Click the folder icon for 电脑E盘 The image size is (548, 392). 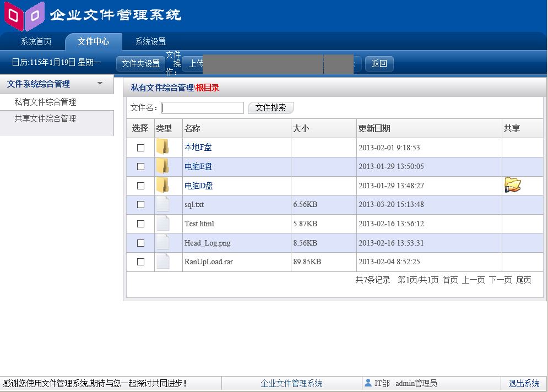162,166
